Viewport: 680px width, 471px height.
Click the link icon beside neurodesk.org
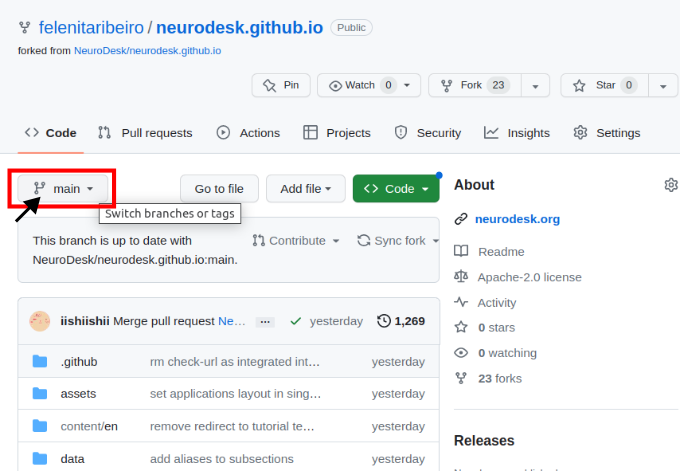pyautogui.click(x=461, y=219)
